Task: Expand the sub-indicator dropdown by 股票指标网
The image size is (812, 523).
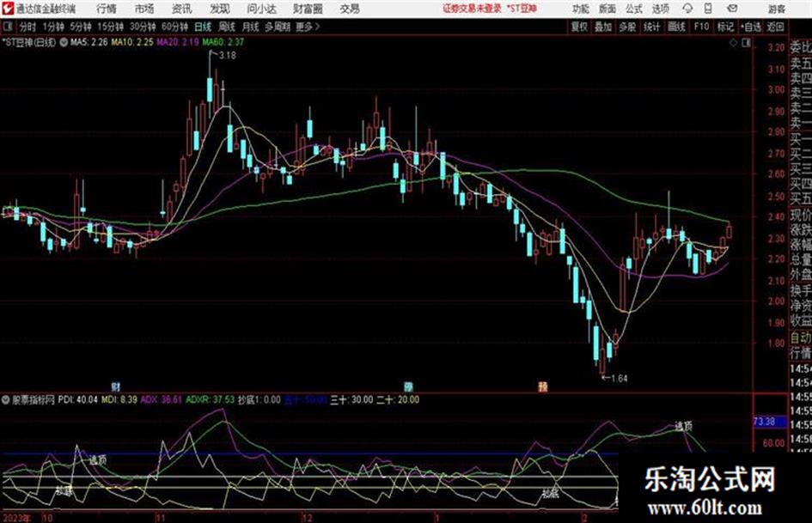Action: click(x=6, y=399)
